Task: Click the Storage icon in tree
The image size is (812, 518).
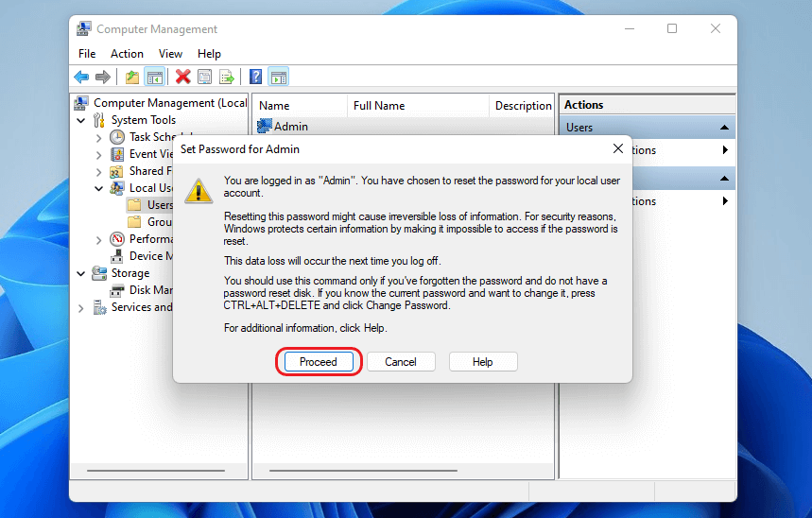Action: pos(99,273)
